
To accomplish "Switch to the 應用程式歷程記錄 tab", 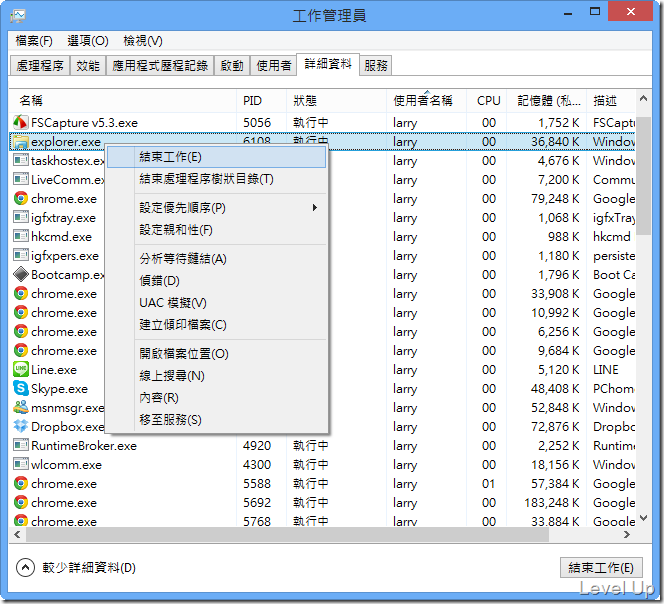I will pyautogui.click(x=160, y=66).
